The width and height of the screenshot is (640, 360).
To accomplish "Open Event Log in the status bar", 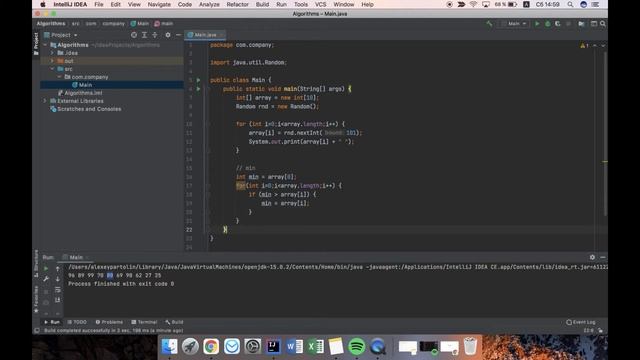I will 581,322.
